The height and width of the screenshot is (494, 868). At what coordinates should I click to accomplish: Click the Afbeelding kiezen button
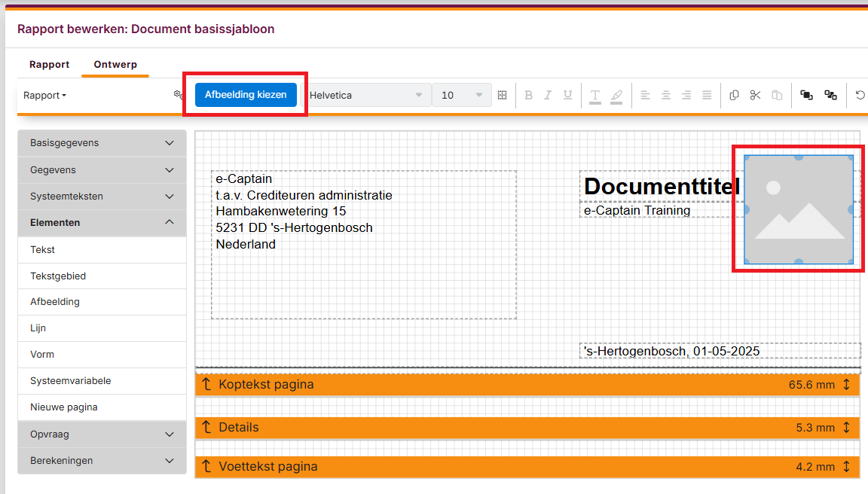click(246, 95)
